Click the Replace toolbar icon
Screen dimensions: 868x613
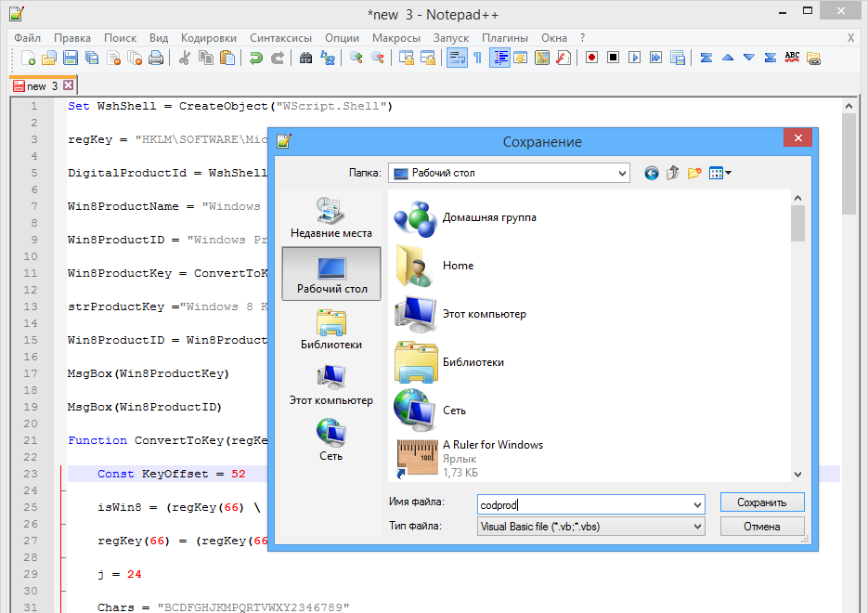[327, 58]
